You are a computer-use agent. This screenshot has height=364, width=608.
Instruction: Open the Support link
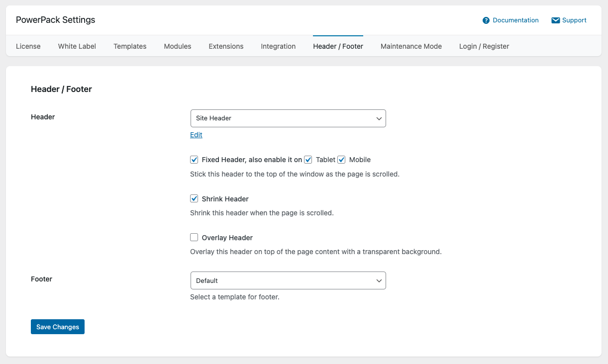(x=574, y=20)
